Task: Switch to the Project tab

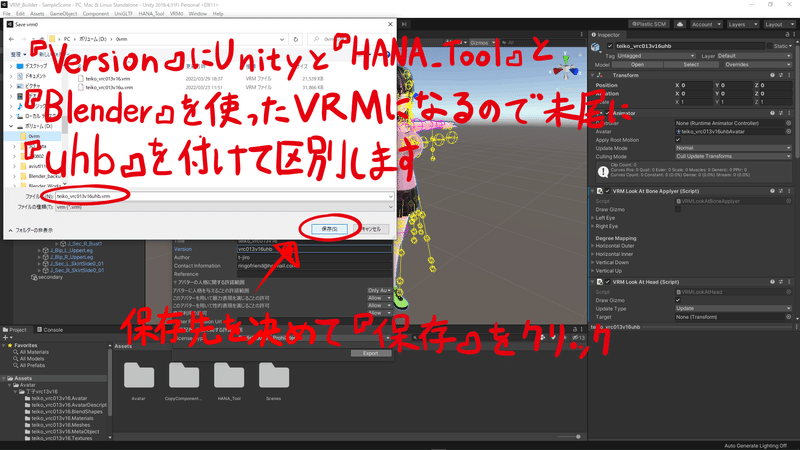Action: [x=15, y=330]
